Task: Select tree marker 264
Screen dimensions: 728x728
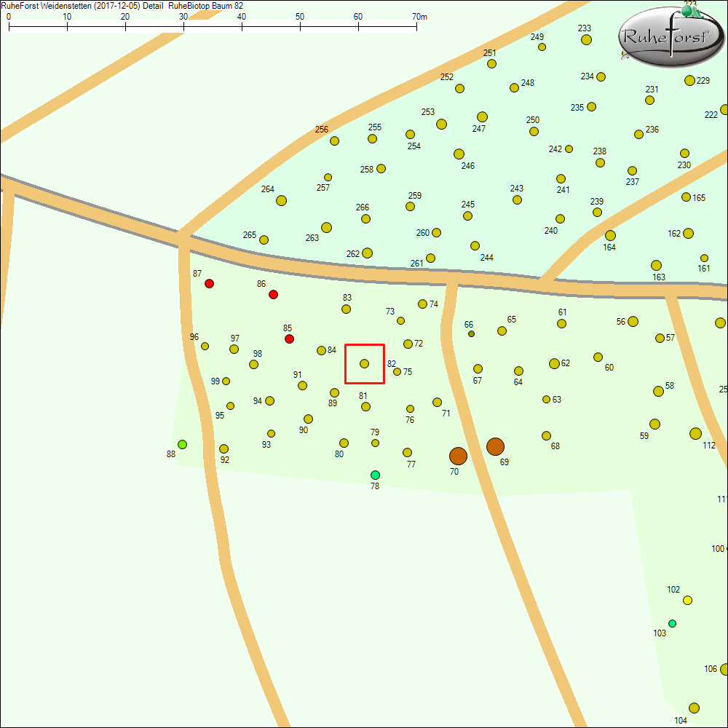Action: pos(281,200)
